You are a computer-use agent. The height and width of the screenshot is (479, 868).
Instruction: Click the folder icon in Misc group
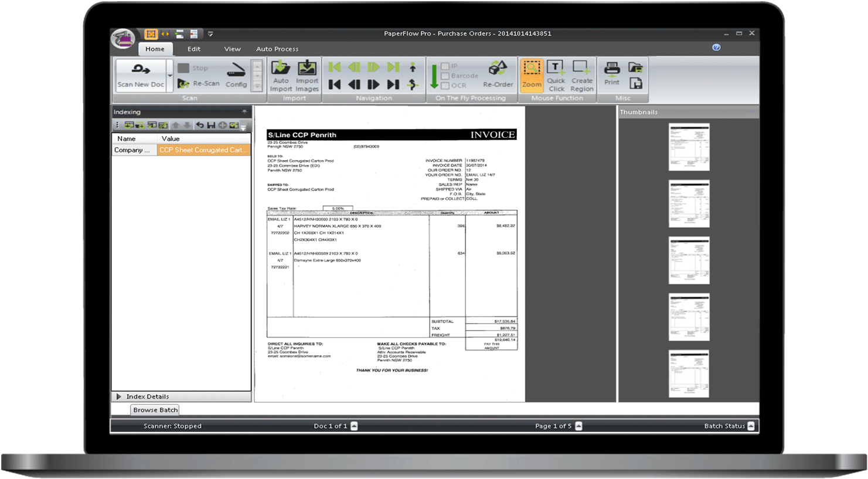(x=636, y=67)
